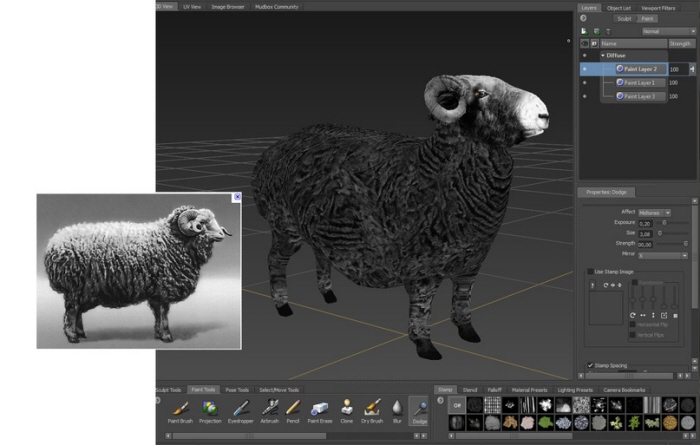Toggle visibility of Paint Layer 1
700x445 pixels.
pyautogui.click(x=585, y=82)
